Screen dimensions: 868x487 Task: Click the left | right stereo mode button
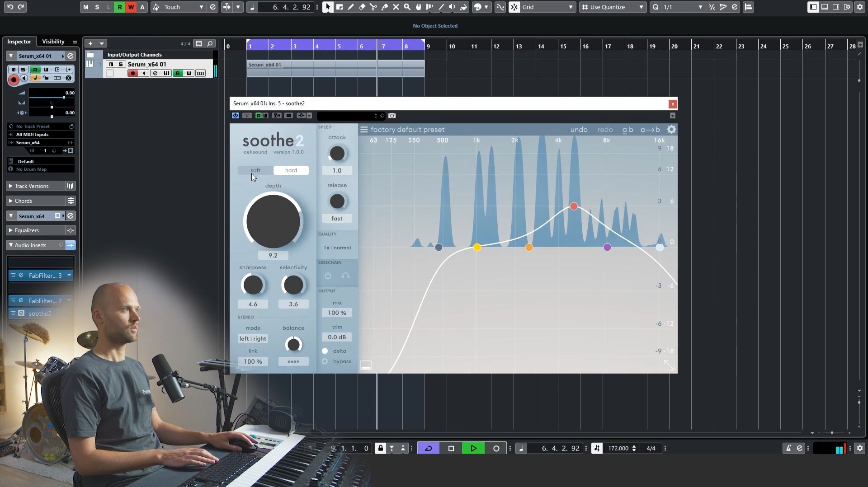pos(253,339)
